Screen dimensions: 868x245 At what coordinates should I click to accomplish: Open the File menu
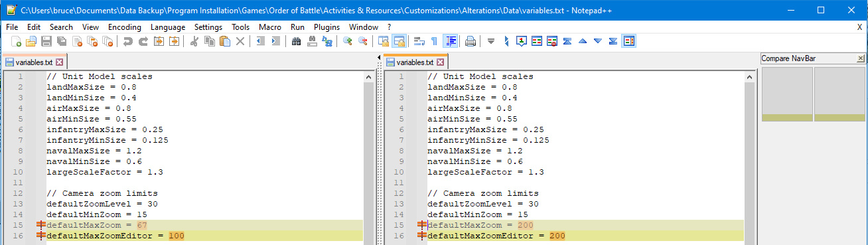pos(12,27)
